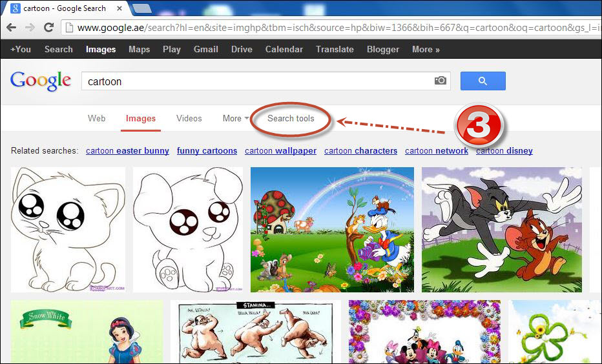This screenshot has width=602, height=364.
Task: Open the Mickey Mouse flower-frame thumbnail
Action: click(x=424, y=332)
